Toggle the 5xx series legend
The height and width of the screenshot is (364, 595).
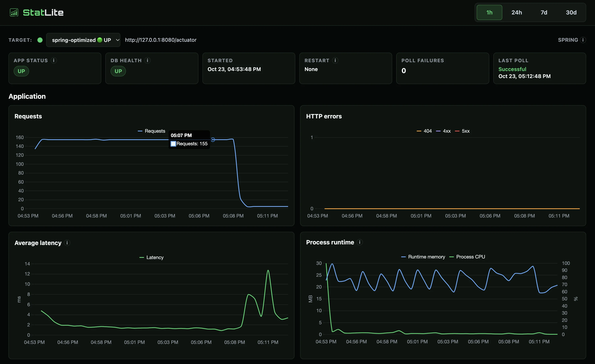[462, 131]
